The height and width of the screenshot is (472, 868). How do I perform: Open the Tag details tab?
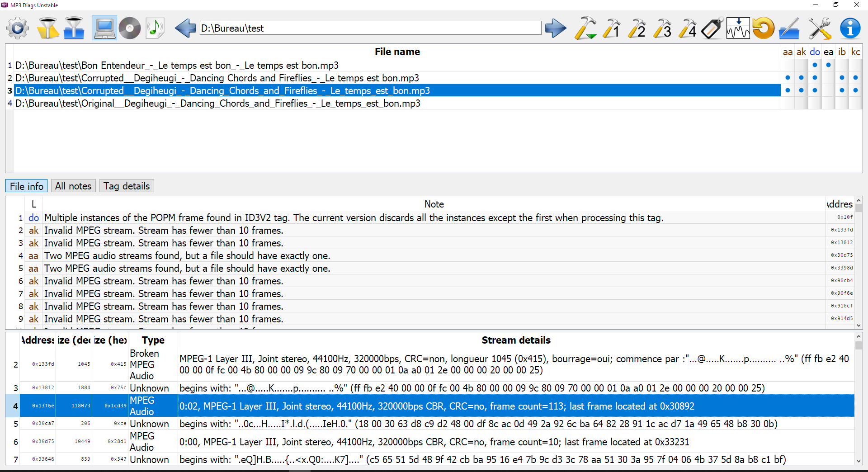coord(127,186)
